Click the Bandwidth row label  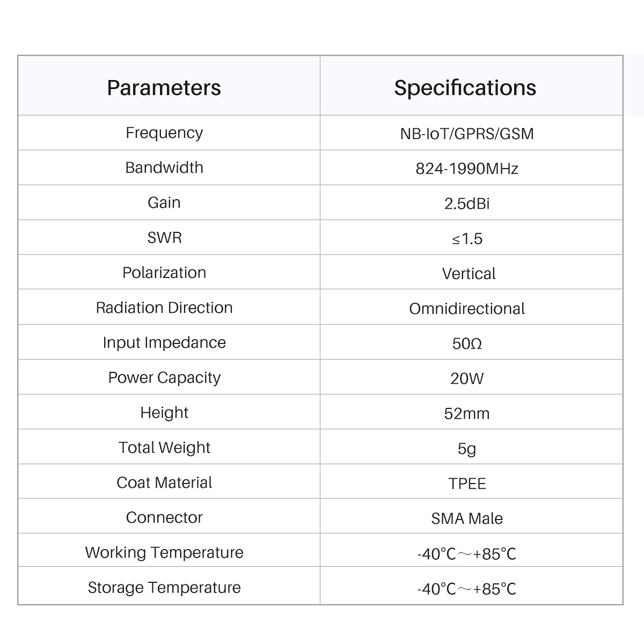164,167
